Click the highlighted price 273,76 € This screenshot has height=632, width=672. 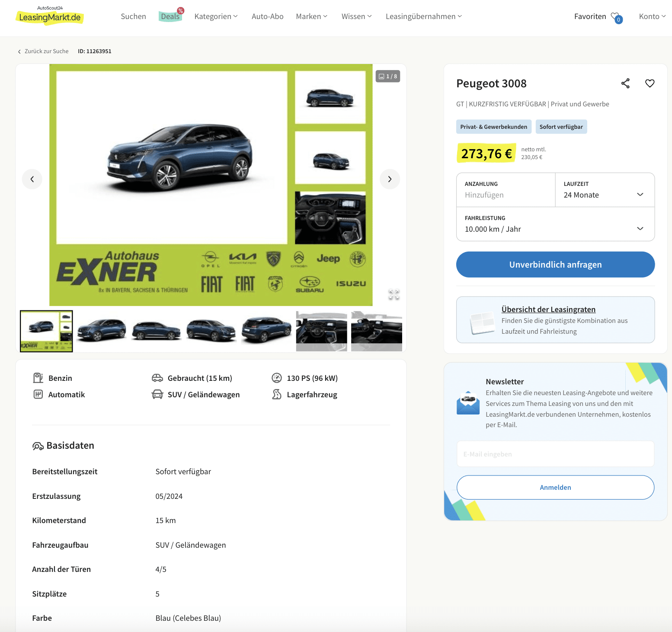[486, 153]
